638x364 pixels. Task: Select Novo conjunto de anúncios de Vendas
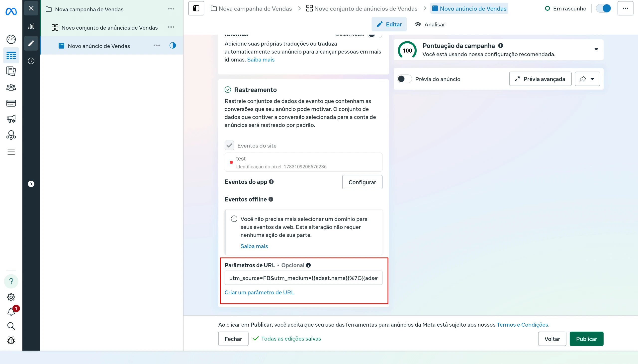click(109, 27)
